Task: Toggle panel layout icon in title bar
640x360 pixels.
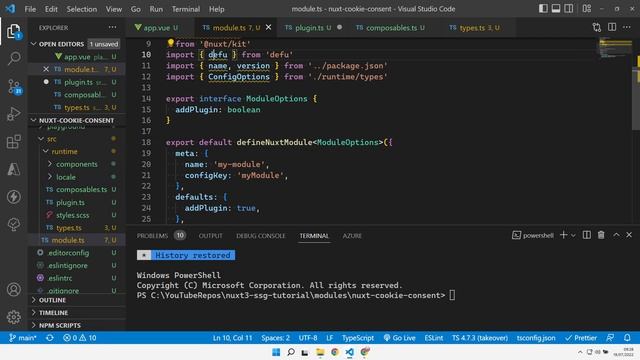Action: click(556, 9)
